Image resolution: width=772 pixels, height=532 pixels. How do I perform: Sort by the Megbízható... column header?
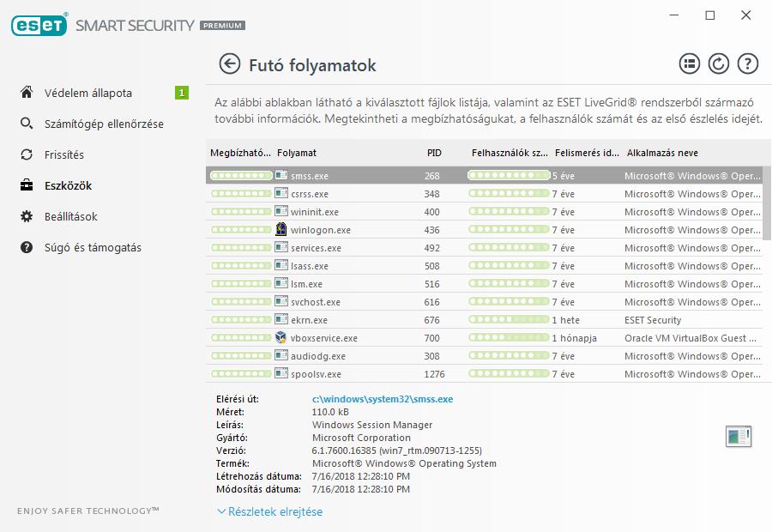(x=240, y=153)
